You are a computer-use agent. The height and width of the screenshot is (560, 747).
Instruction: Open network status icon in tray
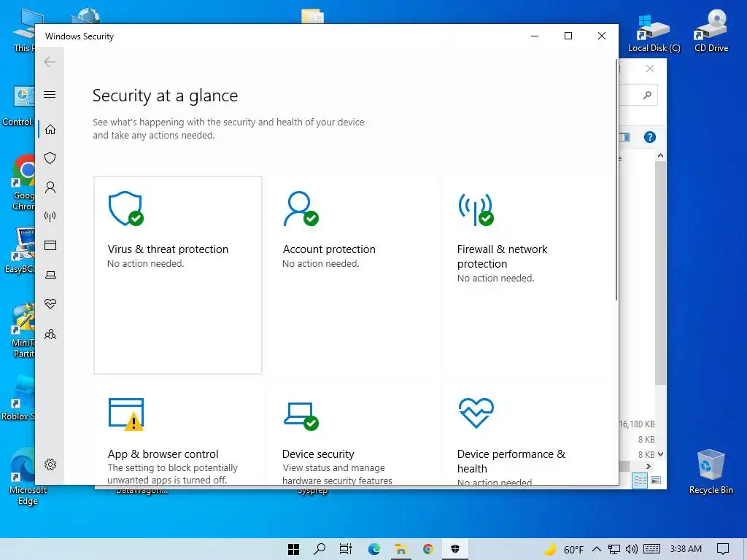[x=614, y=549]
